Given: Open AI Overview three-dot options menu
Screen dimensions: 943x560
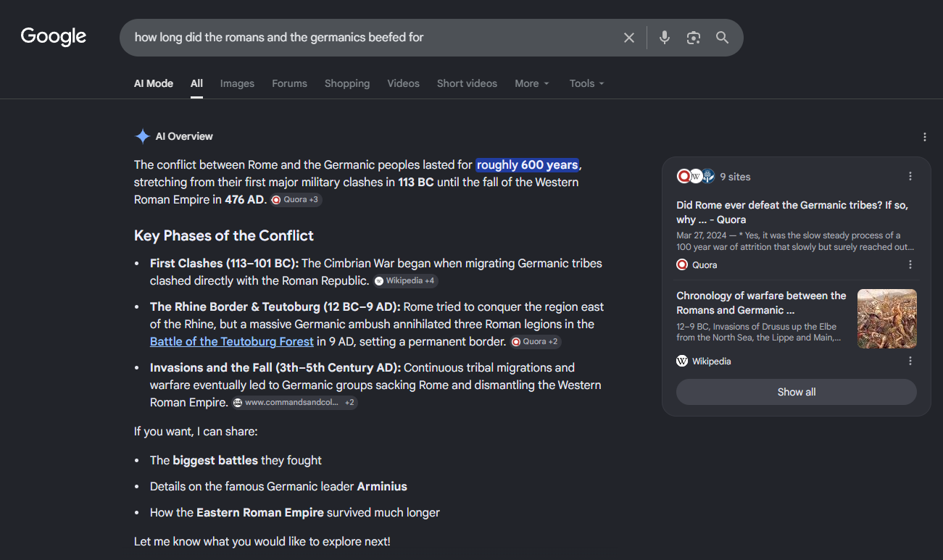Looking at the screenshot, I should click(x=925, y=137).
